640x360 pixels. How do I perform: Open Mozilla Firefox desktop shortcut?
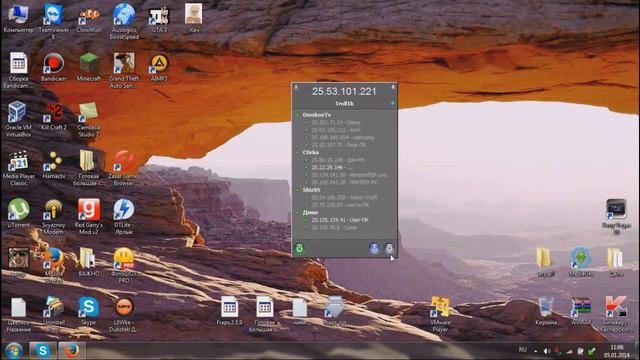pos(53,265)
